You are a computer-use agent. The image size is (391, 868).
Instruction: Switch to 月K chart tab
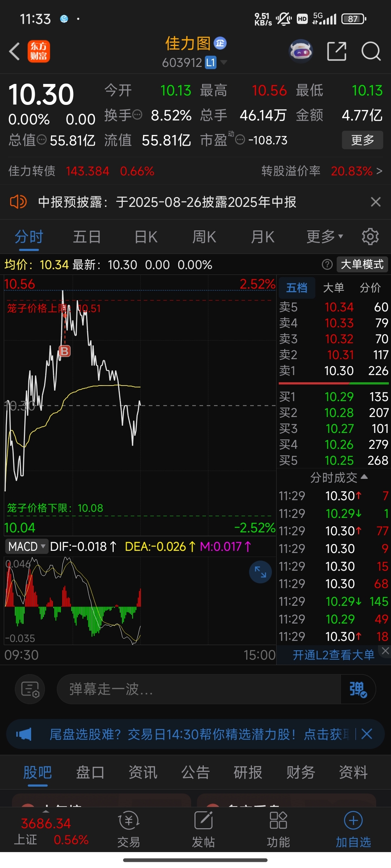coord(263,237)
